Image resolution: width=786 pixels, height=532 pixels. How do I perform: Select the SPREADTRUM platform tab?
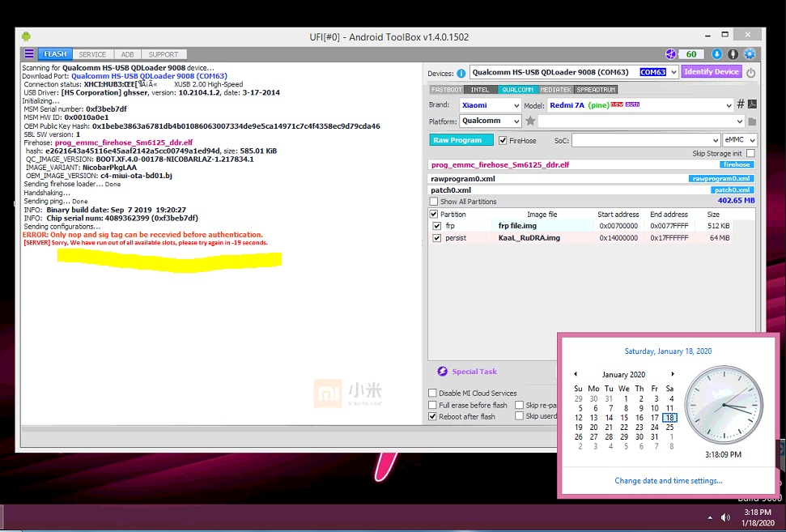point(596,90)
